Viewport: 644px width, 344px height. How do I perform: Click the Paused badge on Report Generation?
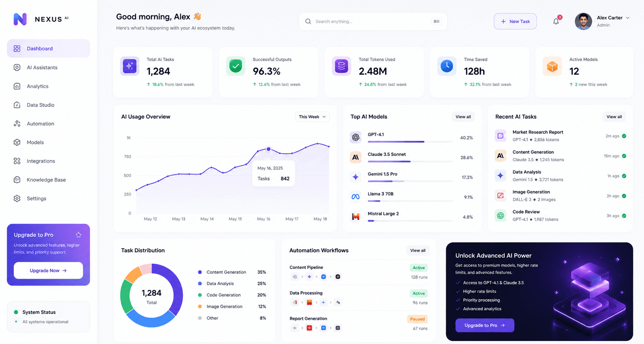point(417,319)
